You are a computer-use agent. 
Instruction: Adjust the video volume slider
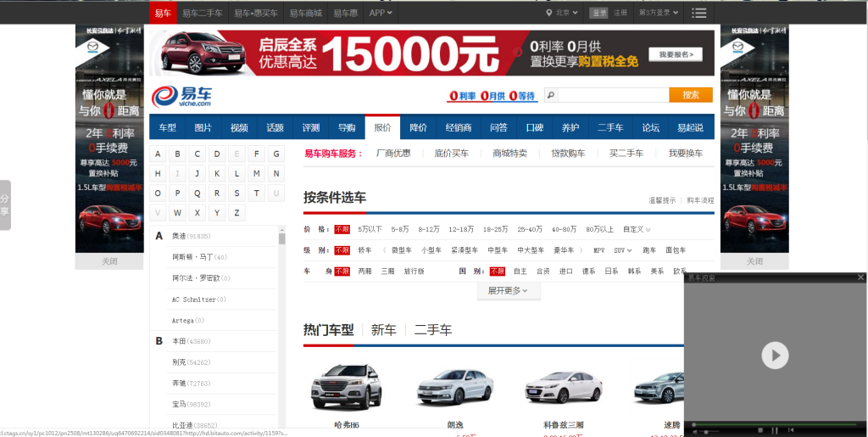[x=709, y=431]
